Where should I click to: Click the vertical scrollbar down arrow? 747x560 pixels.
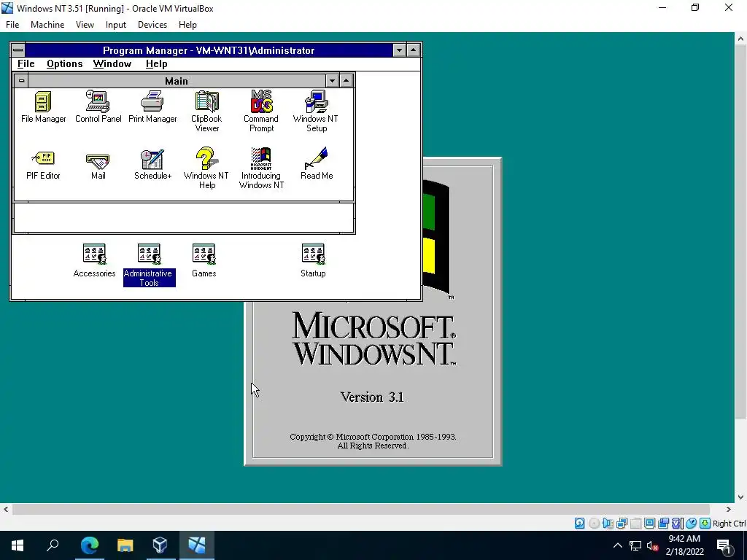point(741,497)
